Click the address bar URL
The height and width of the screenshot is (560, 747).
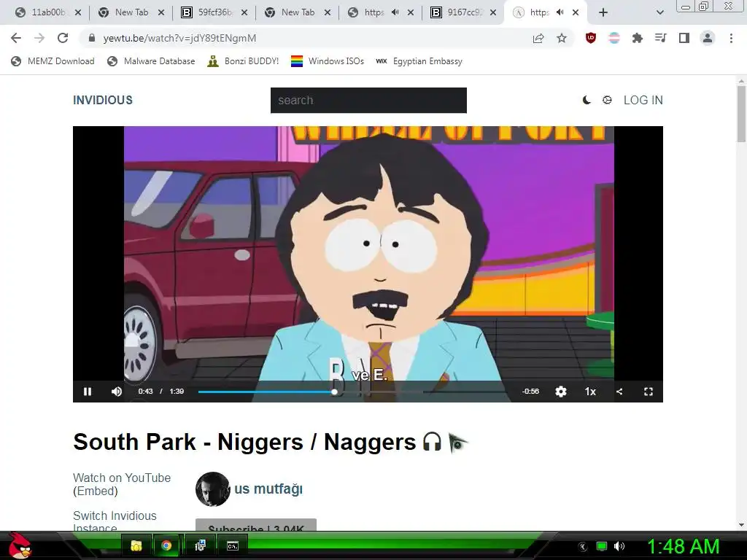point(179,38)
